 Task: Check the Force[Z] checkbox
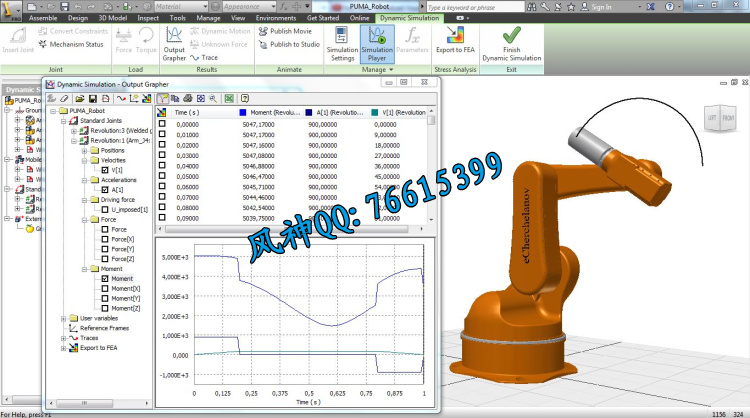click(105, 259)
